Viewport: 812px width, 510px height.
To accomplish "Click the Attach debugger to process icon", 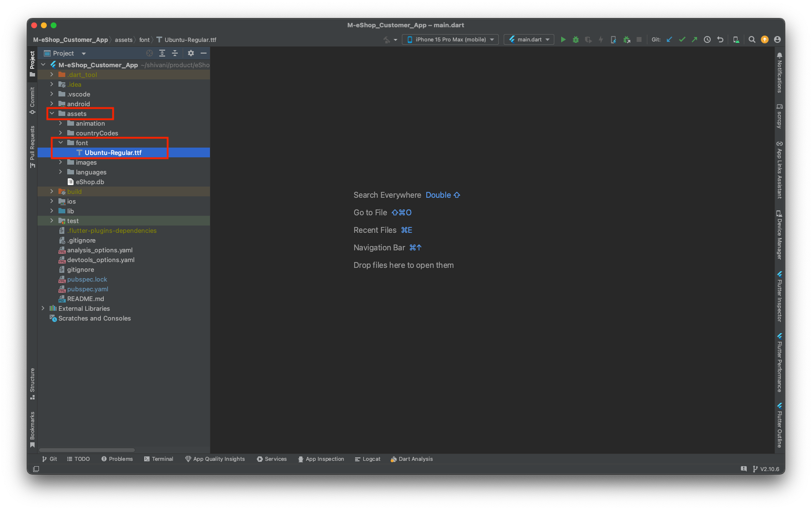I will [627, 39].
